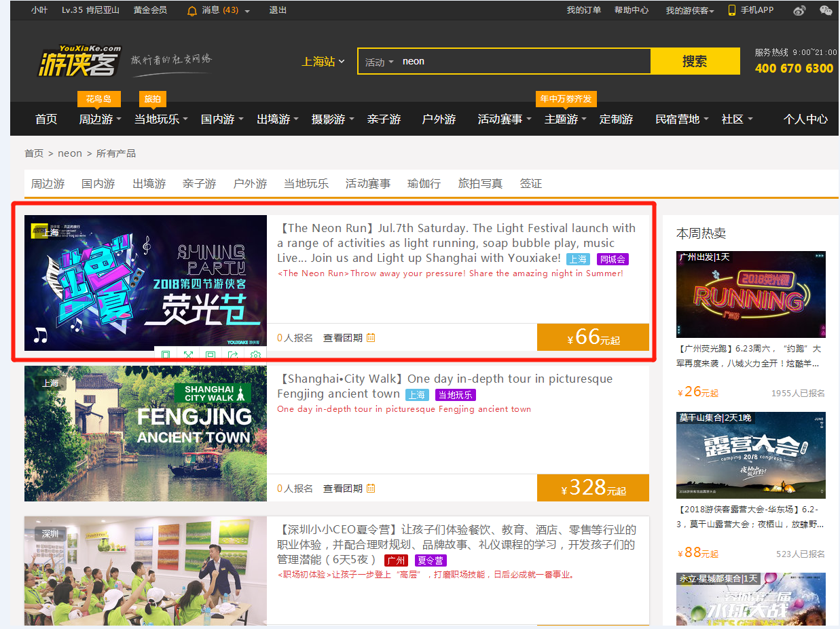Expand the 我的游侠客 dropdown menu
840x629 pixels.
pyautogui.click(x=689, y=10)
